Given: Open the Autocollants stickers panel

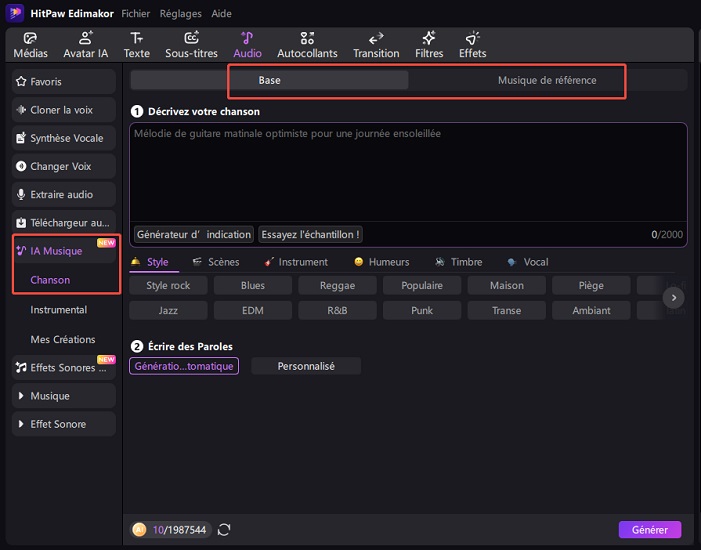Looking at the screenshot, I should [307, 44].
